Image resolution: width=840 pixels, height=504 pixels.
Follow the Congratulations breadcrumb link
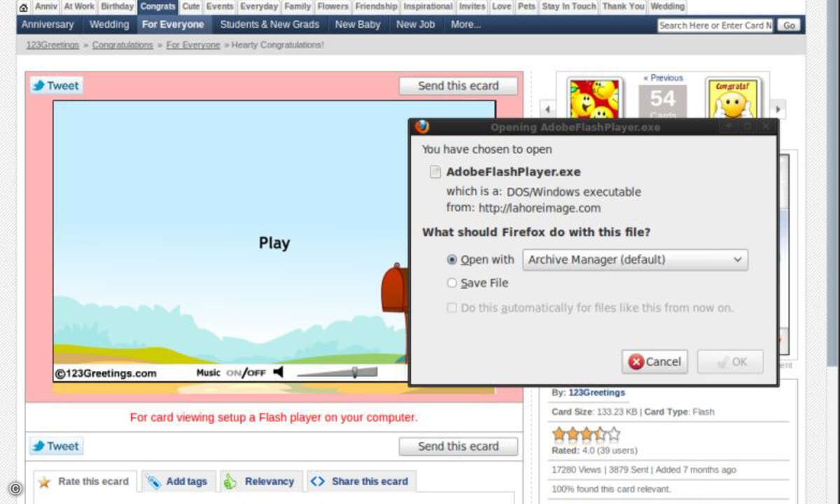[122, 45]
